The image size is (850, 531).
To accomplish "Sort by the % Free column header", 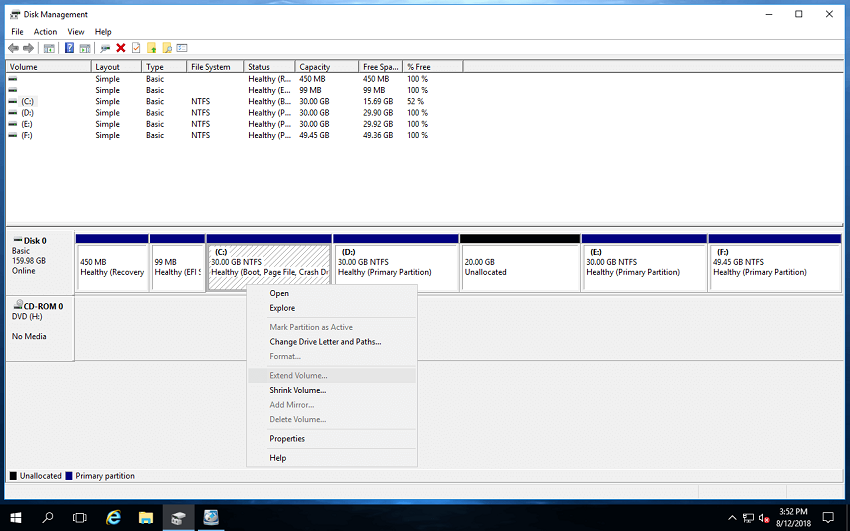I will tap(433, 67).
